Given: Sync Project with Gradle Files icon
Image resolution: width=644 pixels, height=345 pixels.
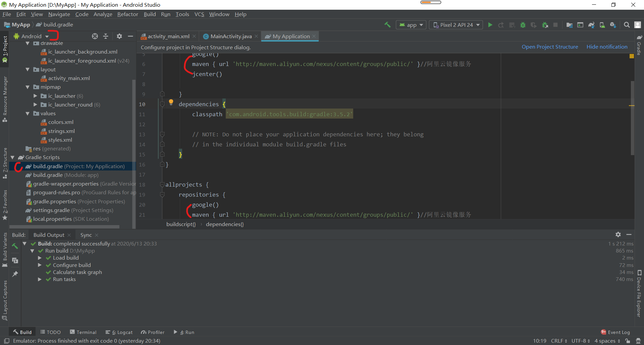Looking at the screenshot, I should point(591,25).
